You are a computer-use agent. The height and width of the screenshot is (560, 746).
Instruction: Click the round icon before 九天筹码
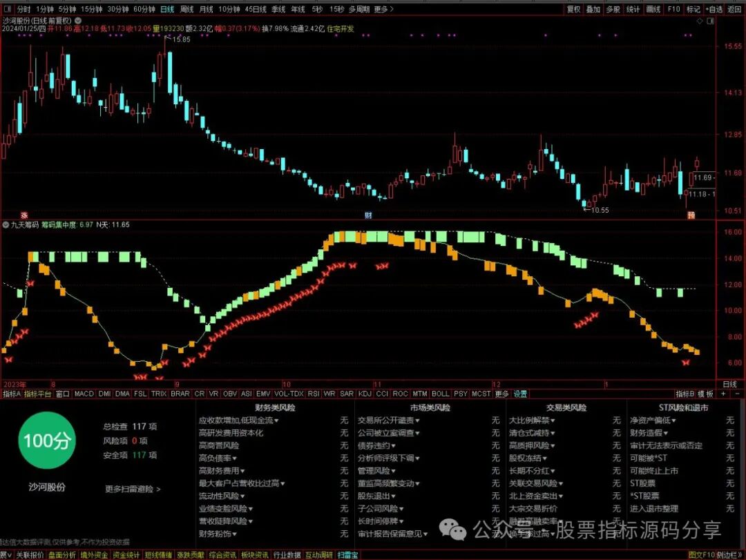[x=6, y=224]
